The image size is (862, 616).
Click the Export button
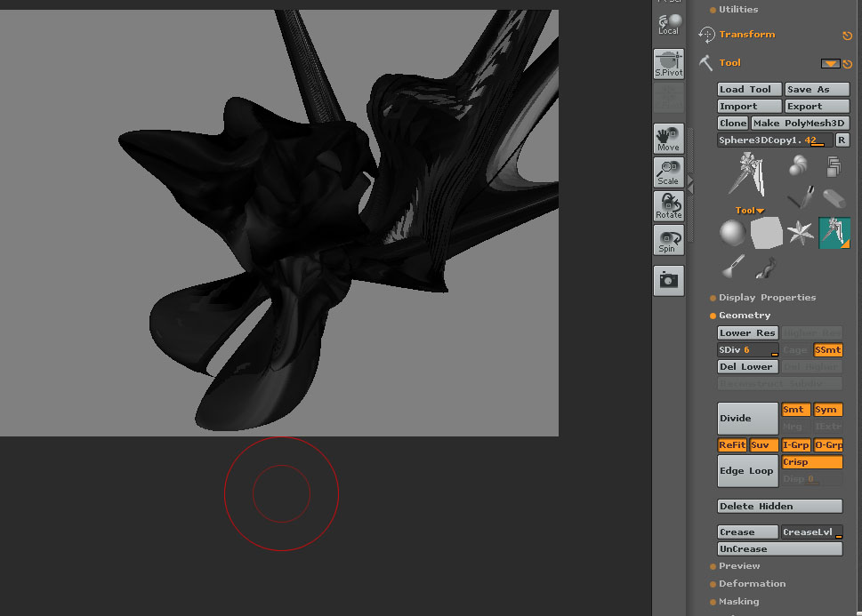click(817, 107)
